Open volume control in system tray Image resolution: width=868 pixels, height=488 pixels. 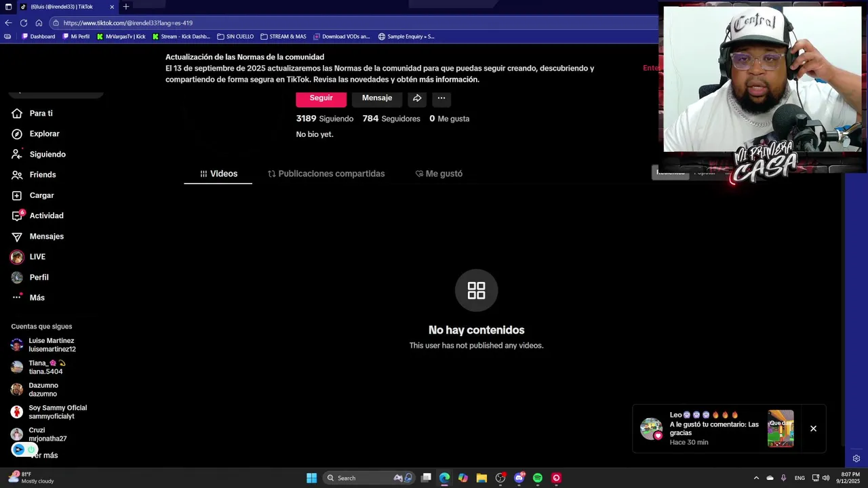pos(826,478)
